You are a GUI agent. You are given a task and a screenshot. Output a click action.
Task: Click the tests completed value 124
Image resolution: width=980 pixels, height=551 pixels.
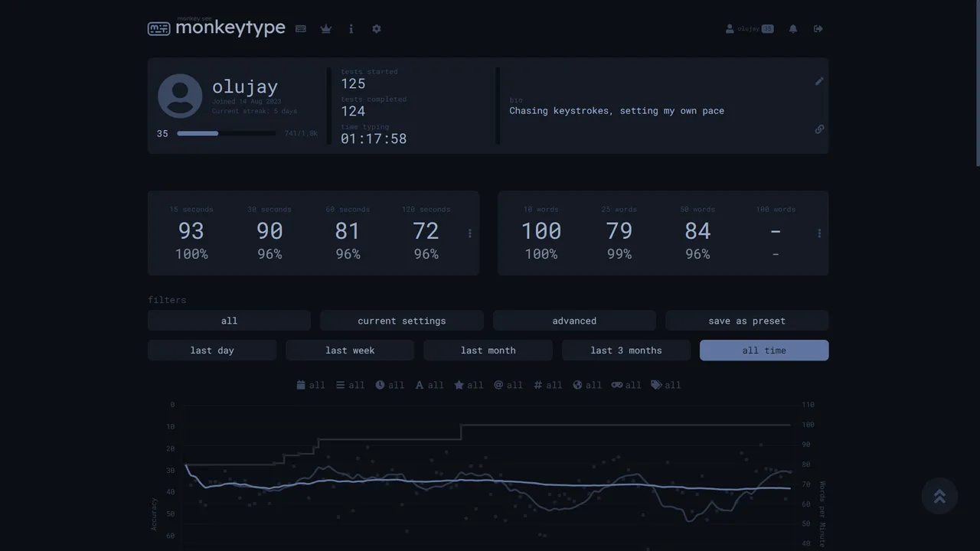[353, 112]
